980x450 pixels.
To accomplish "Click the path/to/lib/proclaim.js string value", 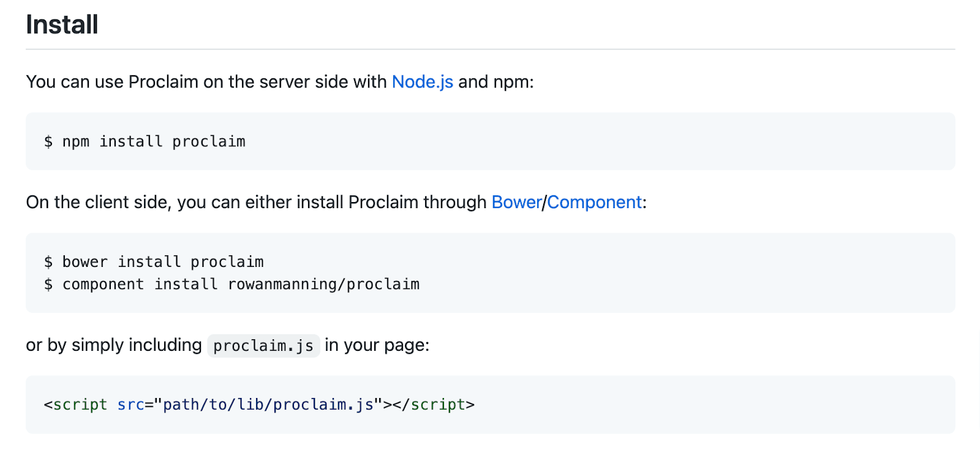I will [268, 405].
